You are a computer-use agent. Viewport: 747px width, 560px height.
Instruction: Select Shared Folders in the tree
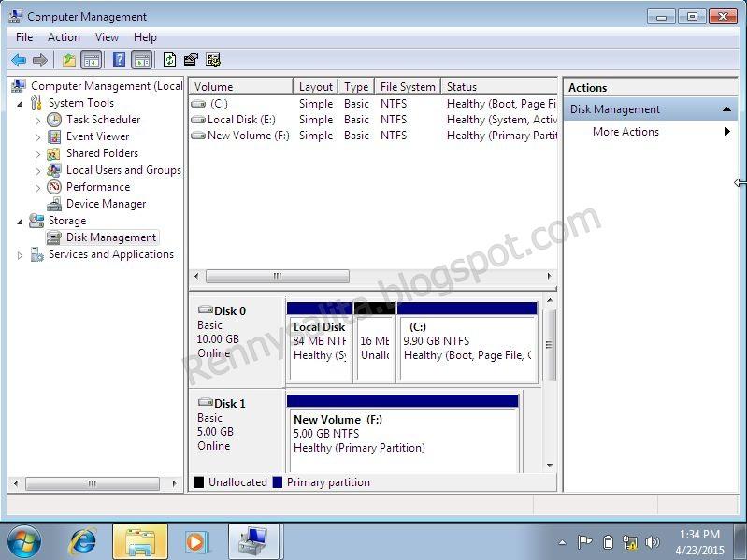tap(103, 153)
